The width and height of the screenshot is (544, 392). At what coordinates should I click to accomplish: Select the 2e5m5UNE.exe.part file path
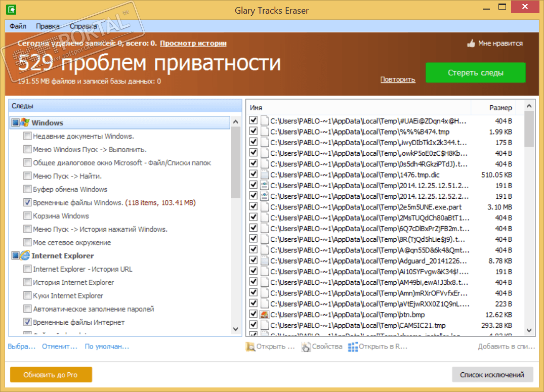click(x=366, y=207)
